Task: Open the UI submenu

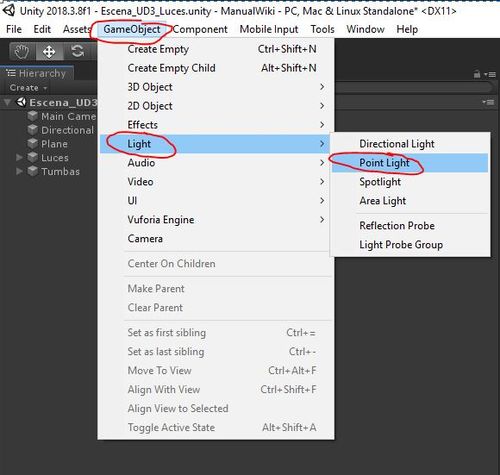Action: click(215, 201)
